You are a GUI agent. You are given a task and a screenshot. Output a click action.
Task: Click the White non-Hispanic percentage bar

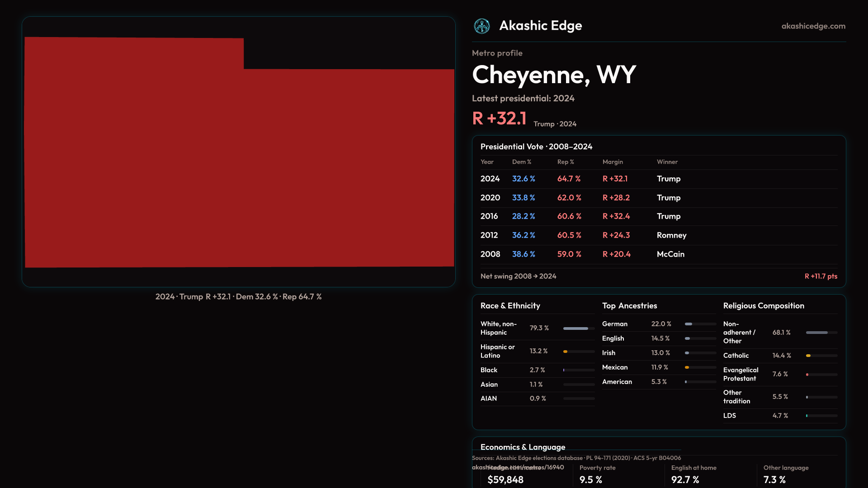click(576, 328)
